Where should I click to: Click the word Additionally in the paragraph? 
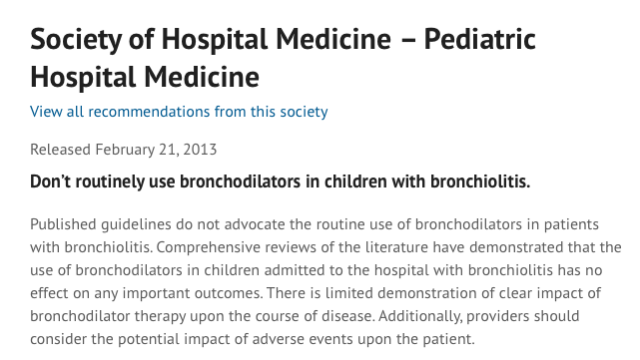(420, 316)
